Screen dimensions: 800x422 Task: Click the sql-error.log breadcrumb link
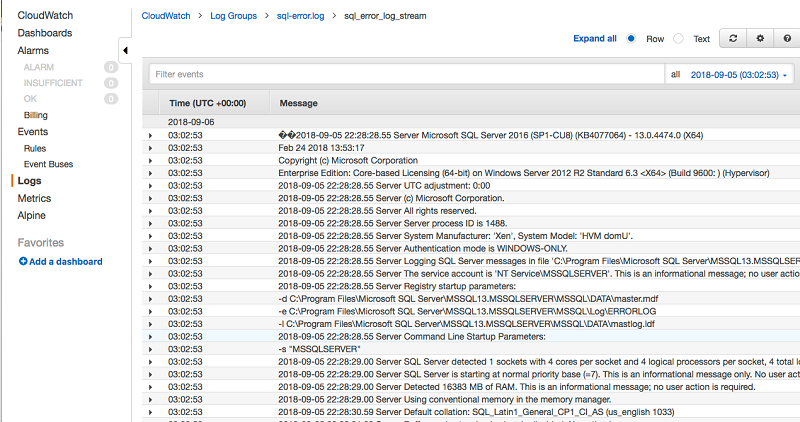coord(301,16)
